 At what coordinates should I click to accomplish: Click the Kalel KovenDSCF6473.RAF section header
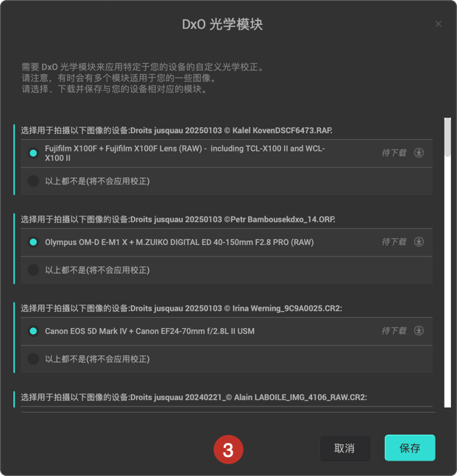177,130
